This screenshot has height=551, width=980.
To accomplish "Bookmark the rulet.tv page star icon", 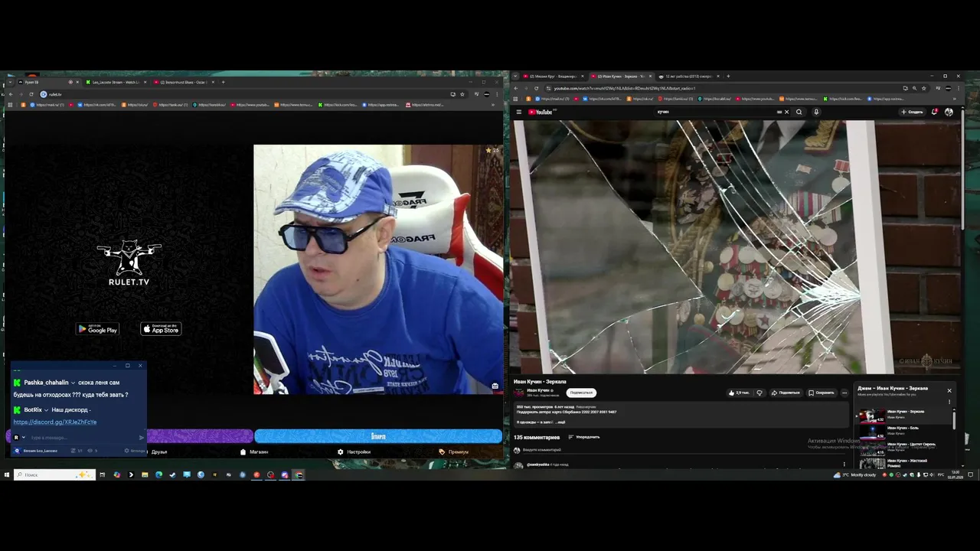I will click(462, 94).
